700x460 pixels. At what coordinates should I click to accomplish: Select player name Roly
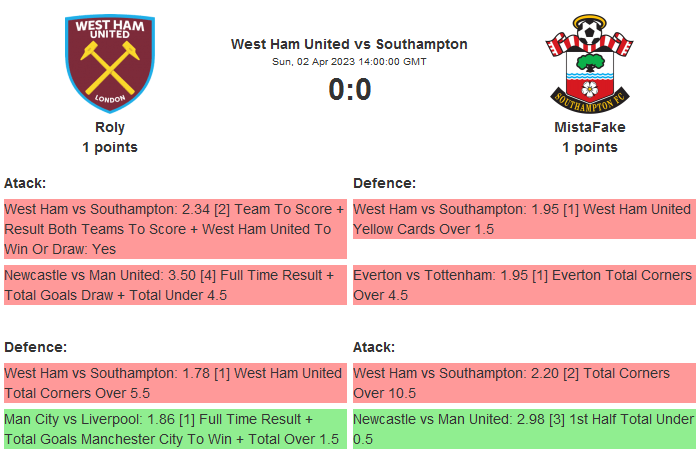[110, 127]
